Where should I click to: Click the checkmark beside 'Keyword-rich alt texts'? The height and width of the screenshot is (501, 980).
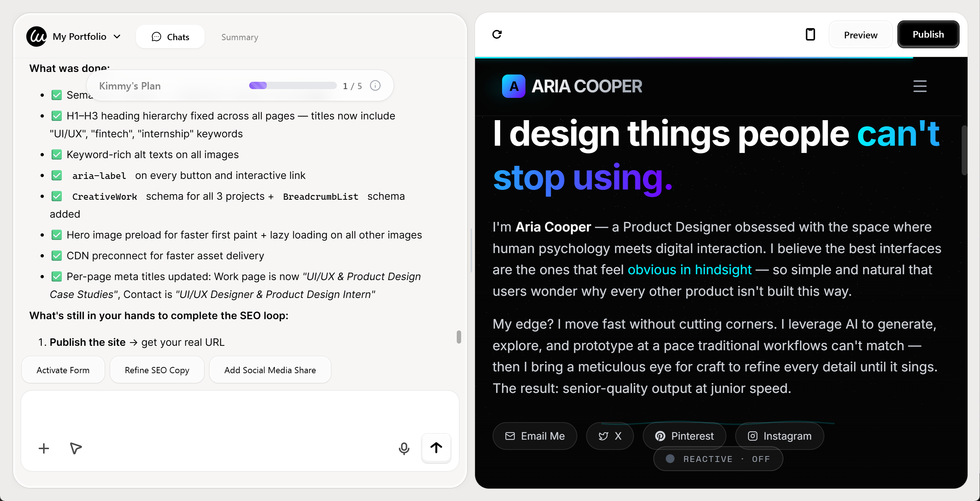pyautogui.click(x=57, y=155)
